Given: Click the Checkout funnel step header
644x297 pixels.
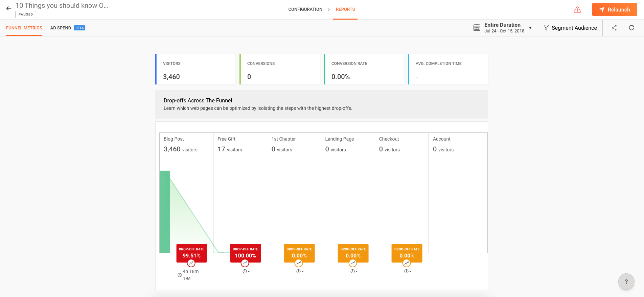Looking at the screenshot, I should click(x=402, y=145).
